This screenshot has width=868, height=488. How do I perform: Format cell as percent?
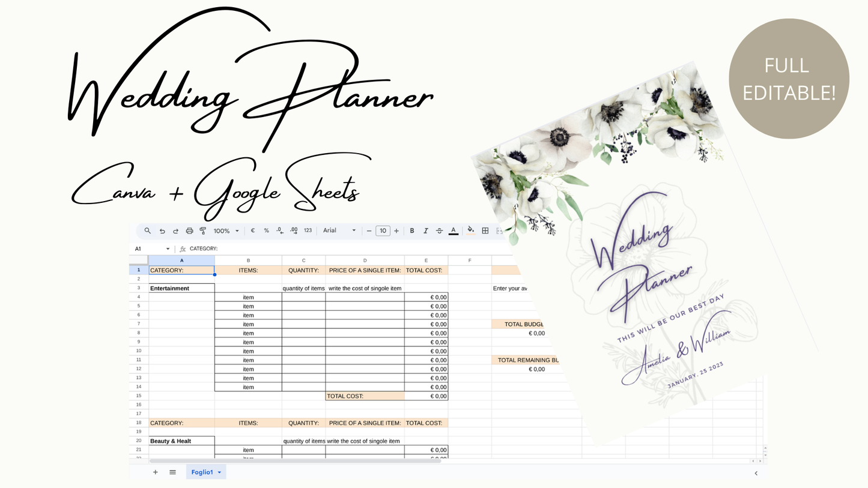click(x=266, y=230)
